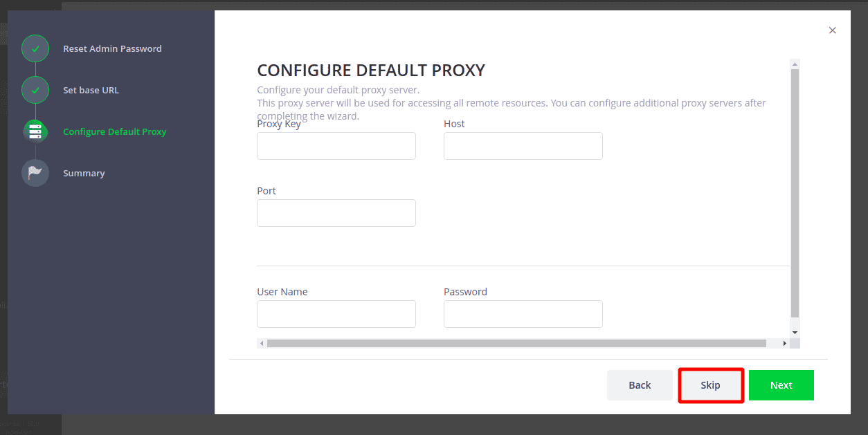
Task: Click into the Host field
Action: 523,146
